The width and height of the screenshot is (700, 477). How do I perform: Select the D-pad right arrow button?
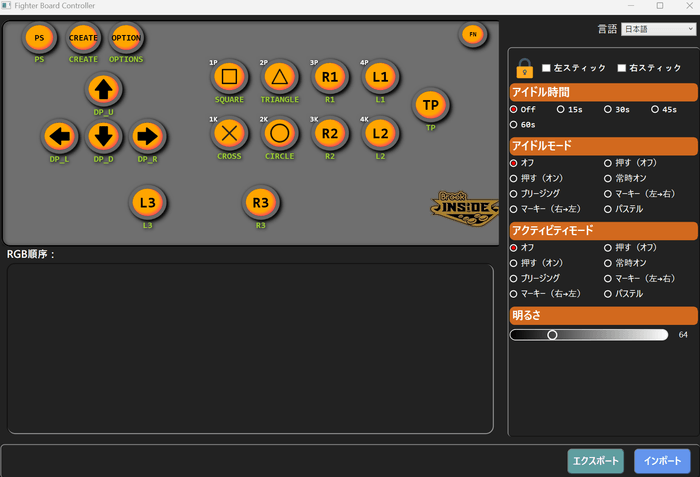147,137
